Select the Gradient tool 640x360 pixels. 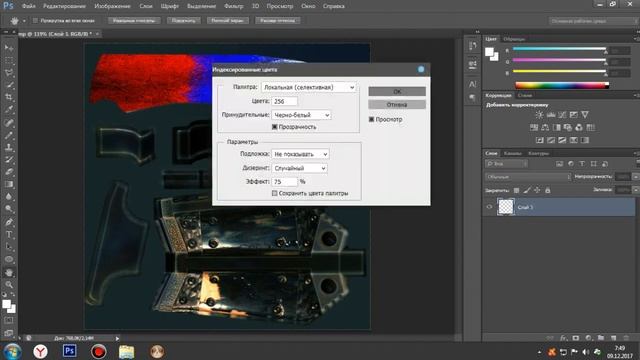coord(9,184)
